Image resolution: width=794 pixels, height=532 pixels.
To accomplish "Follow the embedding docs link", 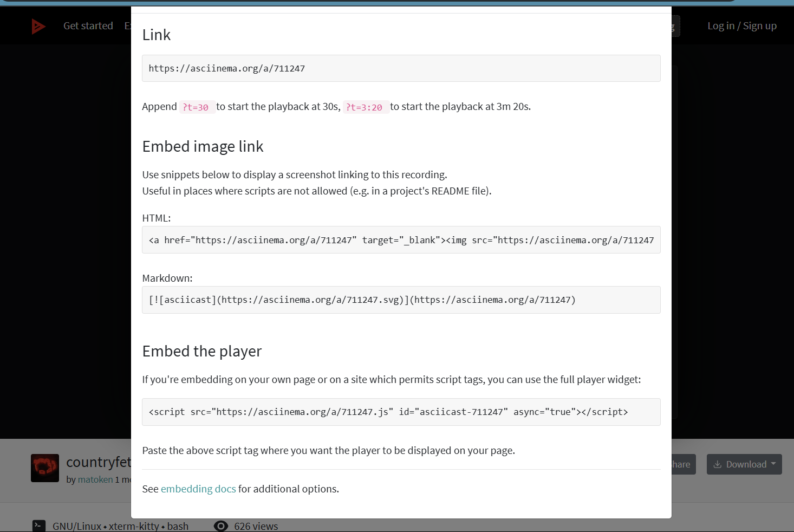I will tap(198, 489).
